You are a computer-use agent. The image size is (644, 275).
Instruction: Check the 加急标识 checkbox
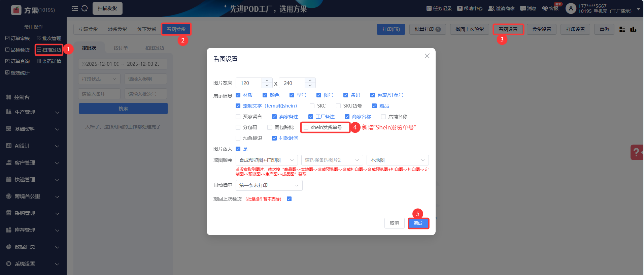238,138
